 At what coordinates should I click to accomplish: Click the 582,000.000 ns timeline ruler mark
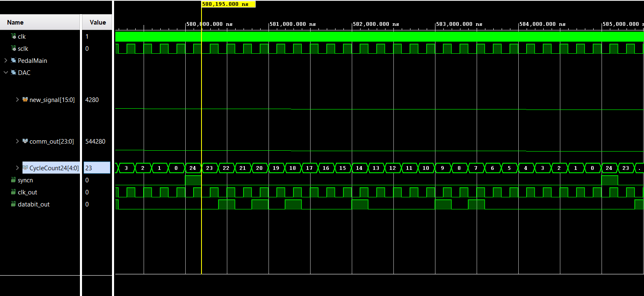coord(375,24)
